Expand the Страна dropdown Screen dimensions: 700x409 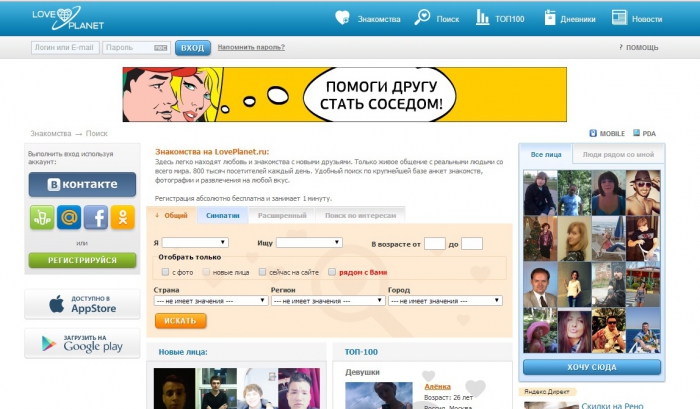[211, 301]
